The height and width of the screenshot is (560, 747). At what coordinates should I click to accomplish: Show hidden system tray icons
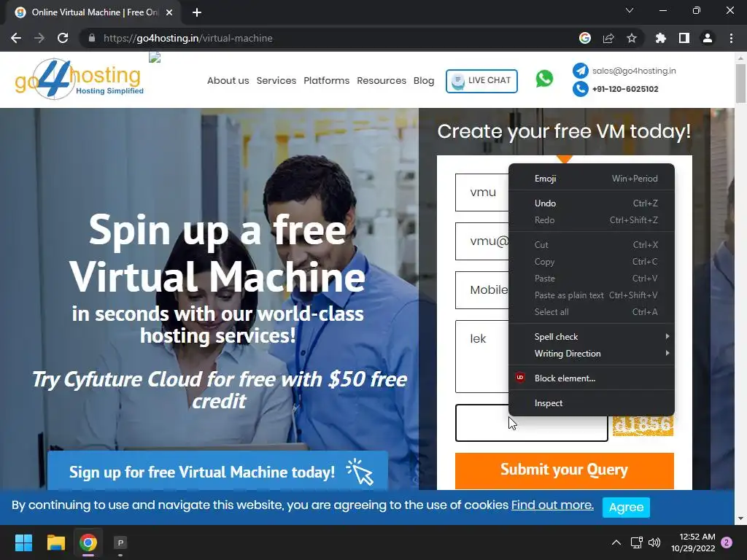[616, 542]
